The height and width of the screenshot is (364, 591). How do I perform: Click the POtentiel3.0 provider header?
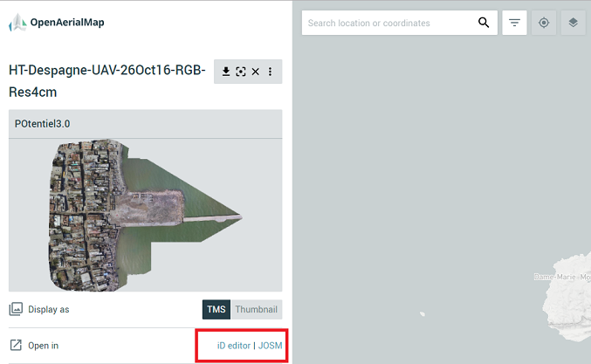pos(146,124)
